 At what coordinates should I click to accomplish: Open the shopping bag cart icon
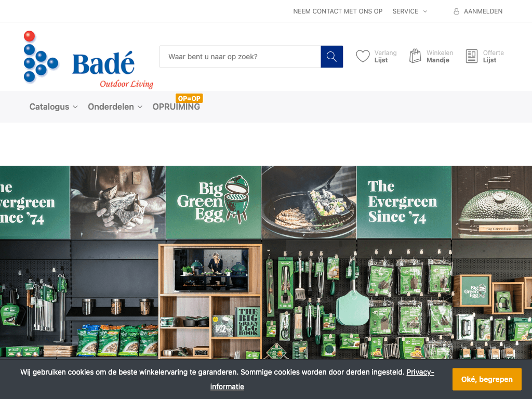pyautogui.click(x=415, y=56)
